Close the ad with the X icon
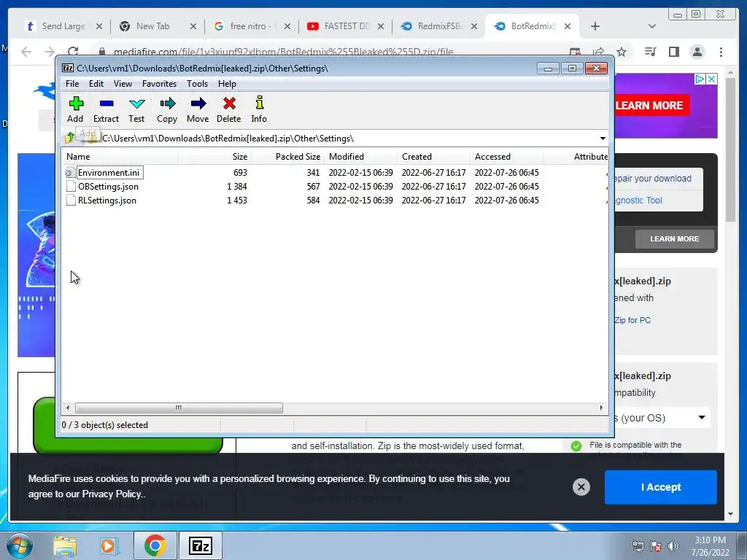The image size is (747, 560). pos(712,79)
